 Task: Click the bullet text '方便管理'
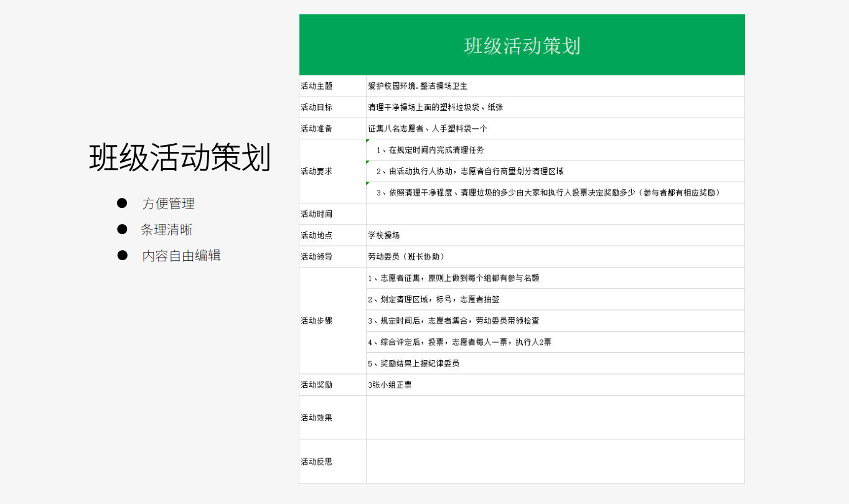pyautogui.click(x=168, y=203)
